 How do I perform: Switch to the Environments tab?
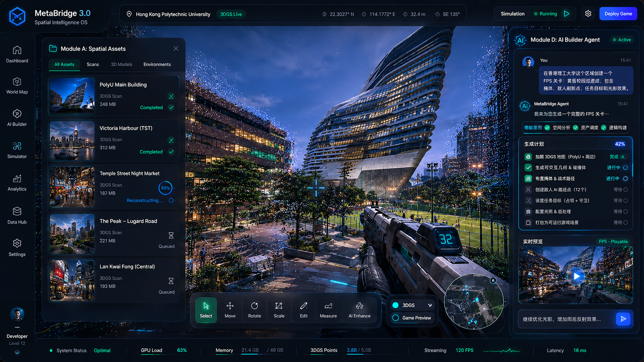tap(157, 64)
